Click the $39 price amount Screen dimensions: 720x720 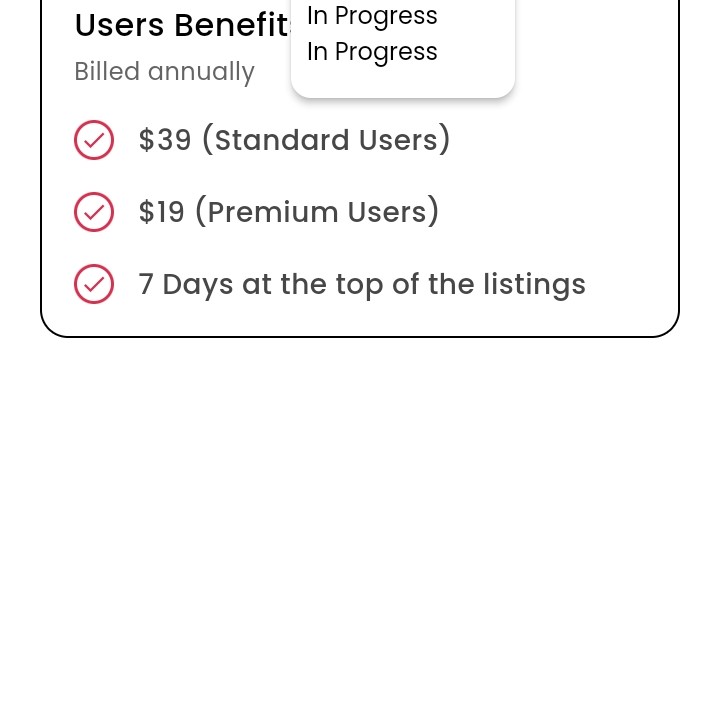[x=165, y=140]
